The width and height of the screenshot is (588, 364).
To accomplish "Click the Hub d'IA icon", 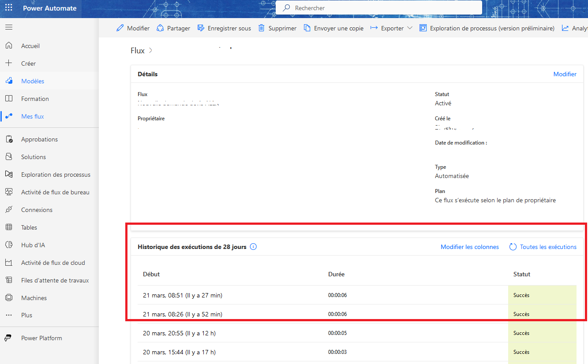I will pos(9,245).
